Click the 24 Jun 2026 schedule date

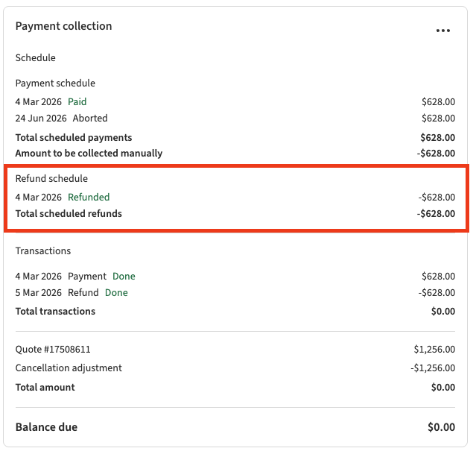point(41,118)
